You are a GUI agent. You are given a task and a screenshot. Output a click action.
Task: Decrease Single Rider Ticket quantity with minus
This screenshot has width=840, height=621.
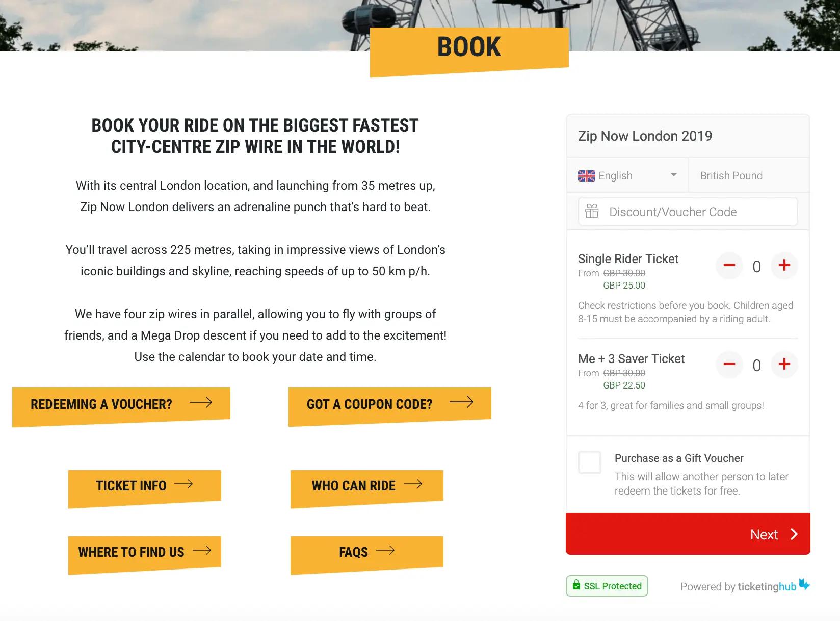pos(729,266)
